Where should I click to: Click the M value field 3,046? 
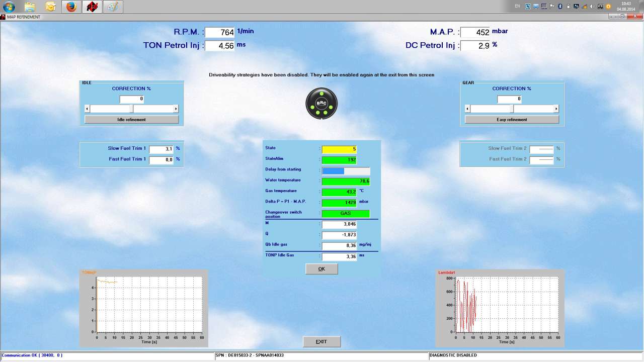pos(339,224)
